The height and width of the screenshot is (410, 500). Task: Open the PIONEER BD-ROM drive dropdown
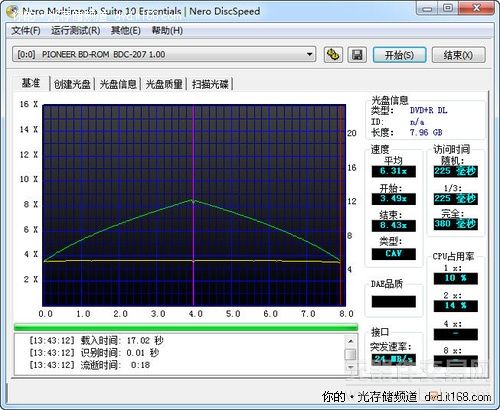click(x=164, y=54)
